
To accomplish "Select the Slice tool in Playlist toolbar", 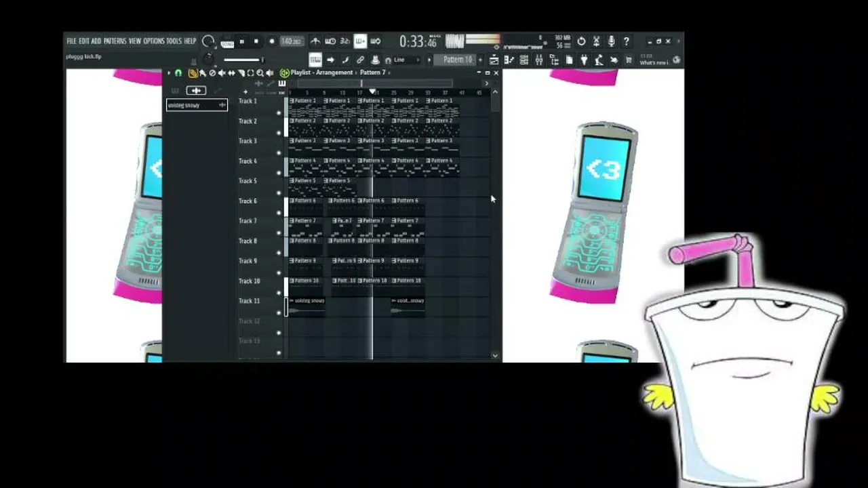I will coord(241,73).
